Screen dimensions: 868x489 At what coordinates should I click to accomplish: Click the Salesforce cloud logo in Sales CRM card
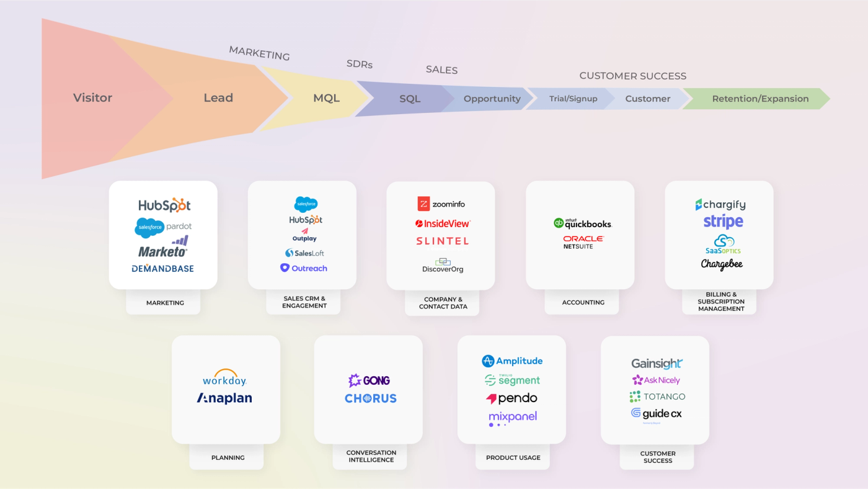point(306,204)
